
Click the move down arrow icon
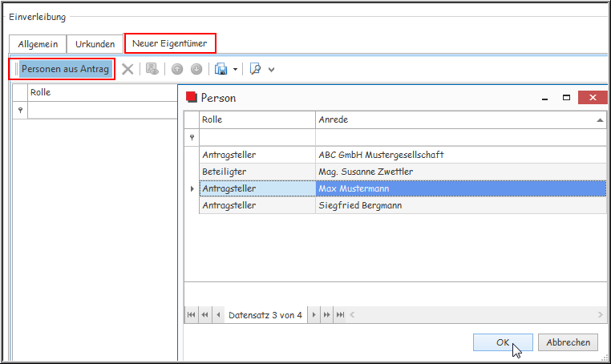[196, 70]
